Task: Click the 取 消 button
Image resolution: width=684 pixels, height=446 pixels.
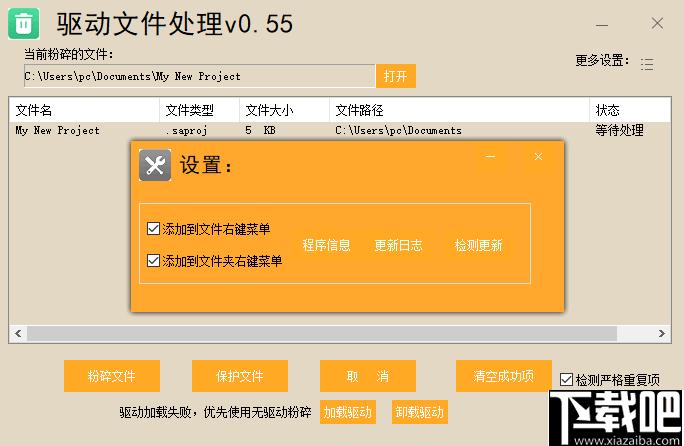Action: tap(368, 376)
